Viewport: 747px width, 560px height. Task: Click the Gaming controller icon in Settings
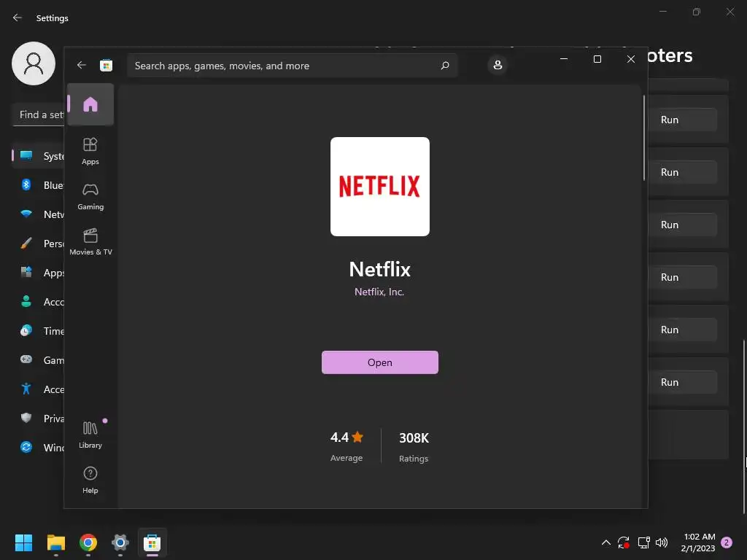click(26, 359)
